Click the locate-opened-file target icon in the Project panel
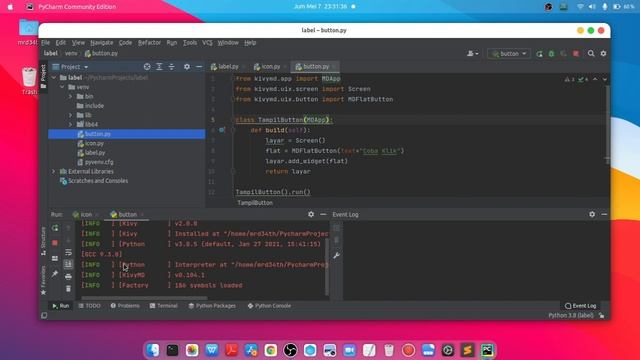The width and height of the screenshot is (640, 360). [147, 67]
